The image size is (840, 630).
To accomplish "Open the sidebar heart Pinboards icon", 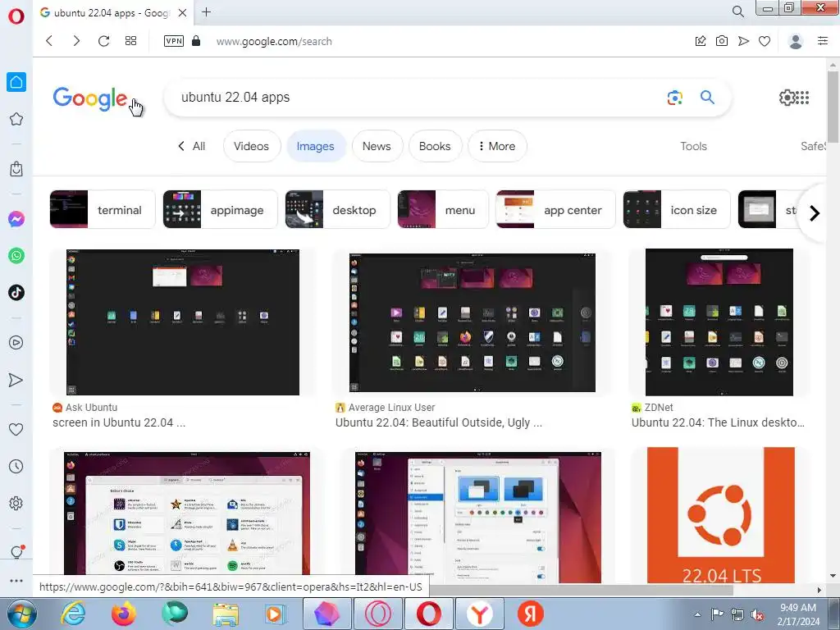I will [x=16, y=429].
